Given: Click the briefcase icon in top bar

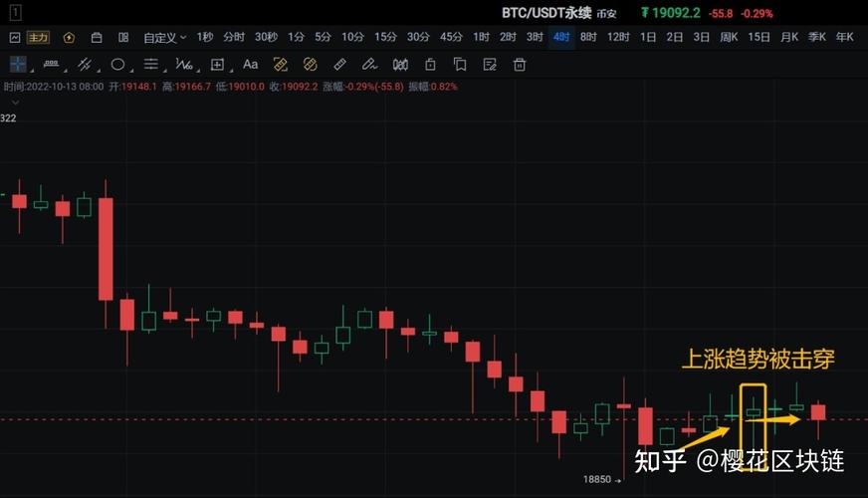Looking at the screenshot, I should (x=97, y=37).
